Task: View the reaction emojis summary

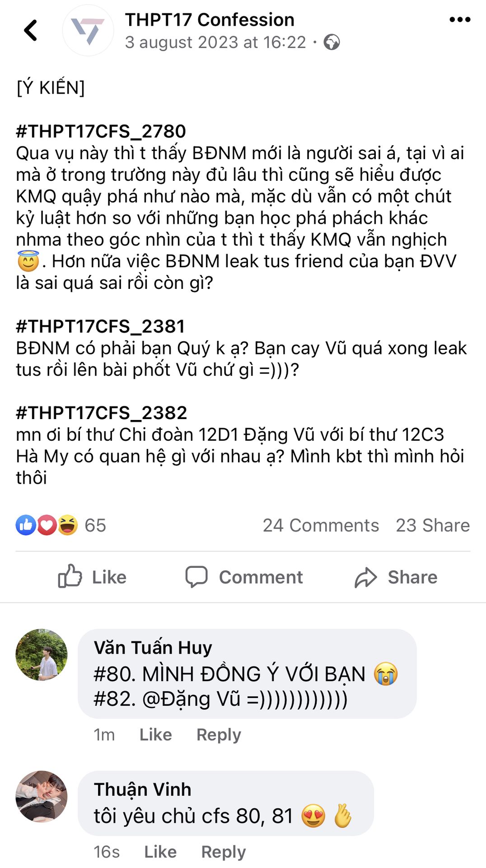Action: pos(47,525)
